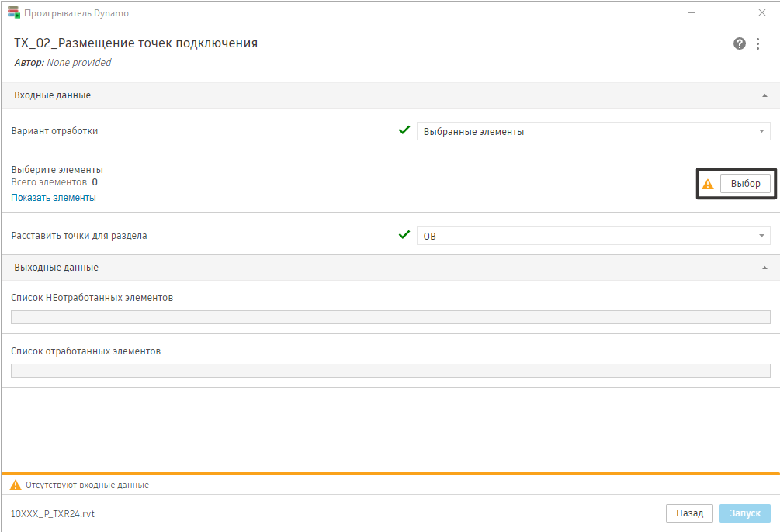
Task: Go back with the Назад button
Action: (x=689, y=513)
